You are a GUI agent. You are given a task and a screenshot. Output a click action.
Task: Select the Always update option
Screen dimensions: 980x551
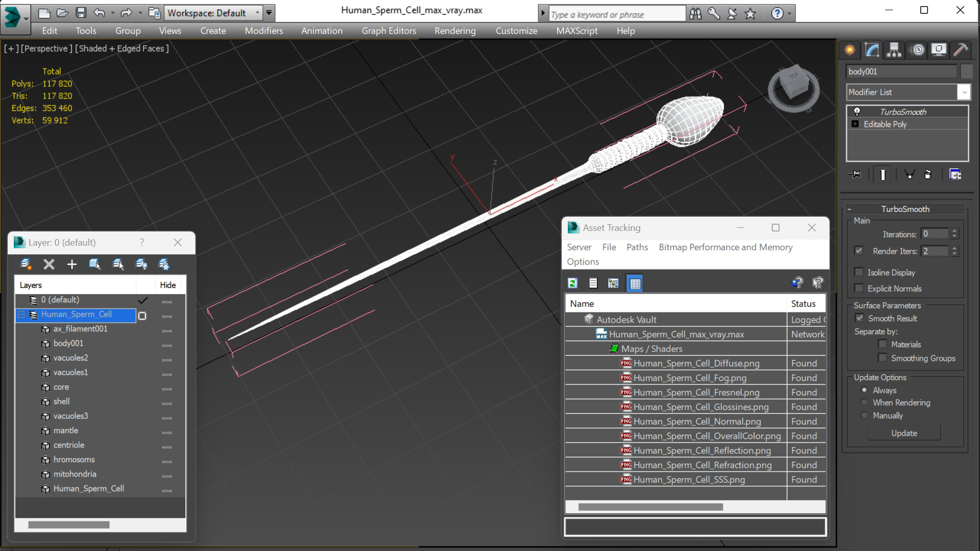tap(864, 390)
